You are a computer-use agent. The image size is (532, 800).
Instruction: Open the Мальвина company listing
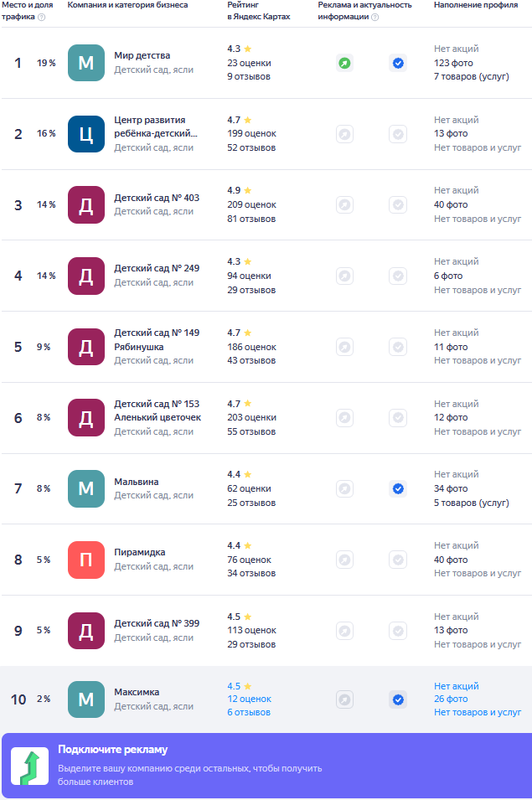[136, 482]
